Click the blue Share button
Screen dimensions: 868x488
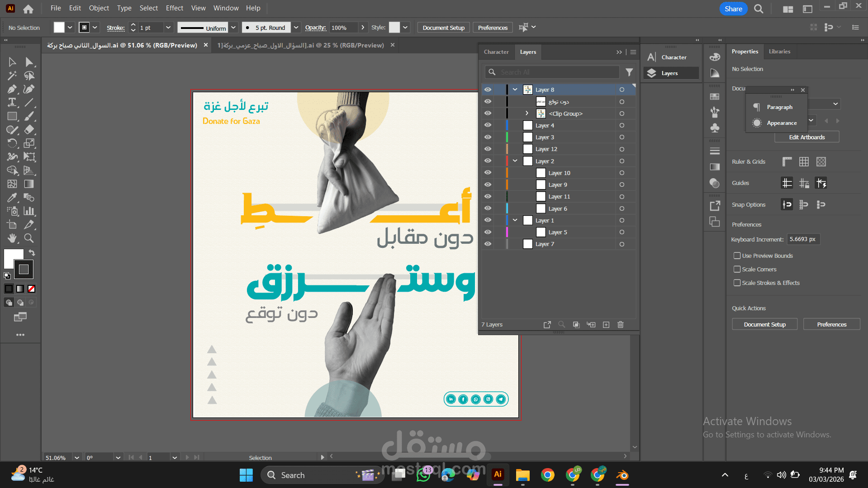pos(733,9)
